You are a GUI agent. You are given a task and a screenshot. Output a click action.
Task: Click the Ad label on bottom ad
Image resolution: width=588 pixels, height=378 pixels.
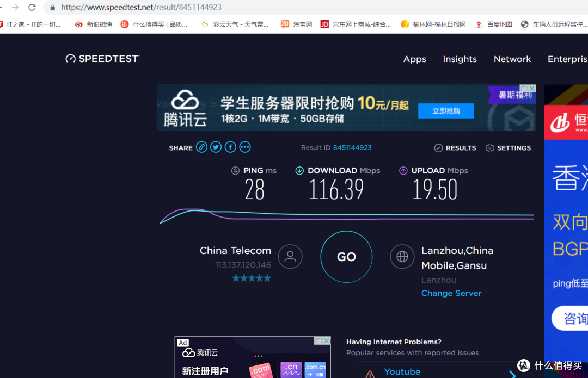[183, 343]
